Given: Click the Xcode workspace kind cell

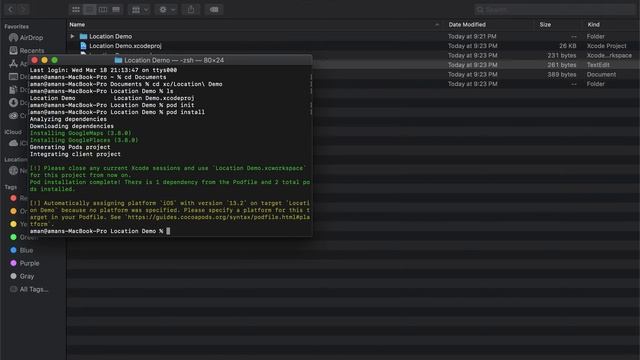Looking at the screenshot, I should click(x=609, y=56).
